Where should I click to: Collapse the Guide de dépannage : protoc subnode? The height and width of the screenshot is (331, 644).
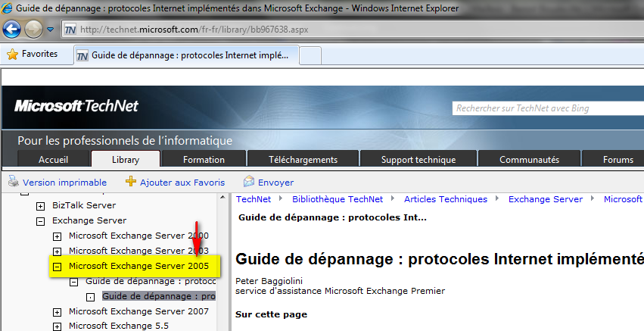74,282
